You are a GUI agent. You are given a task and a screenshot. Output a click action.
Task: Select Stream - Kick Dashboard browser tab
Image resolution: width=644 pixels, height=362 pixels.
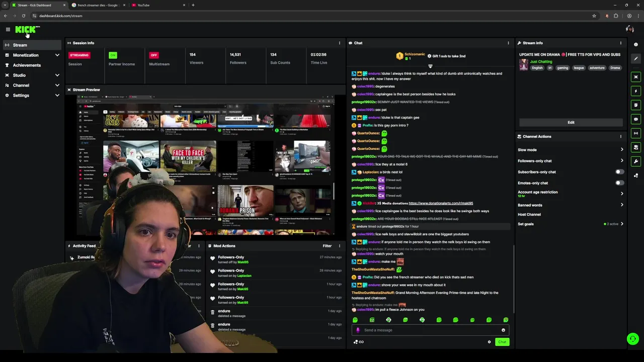click(39, 5)
